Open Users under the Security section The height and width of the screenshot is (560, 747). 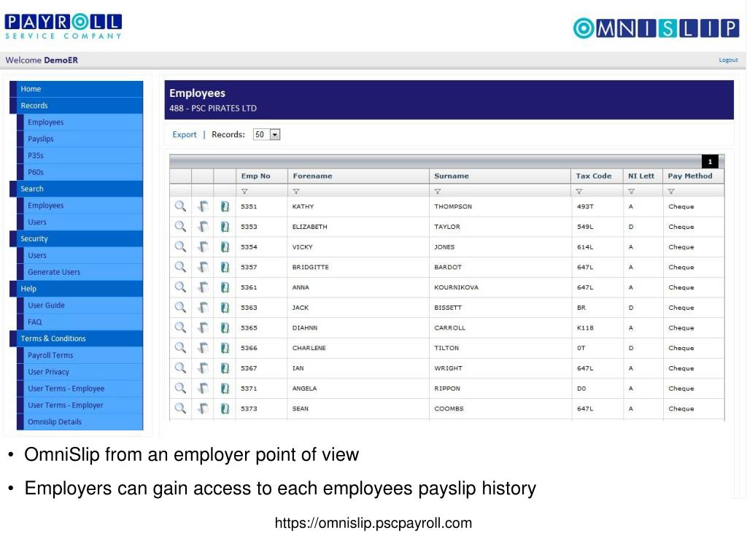(x=80, y=256)
